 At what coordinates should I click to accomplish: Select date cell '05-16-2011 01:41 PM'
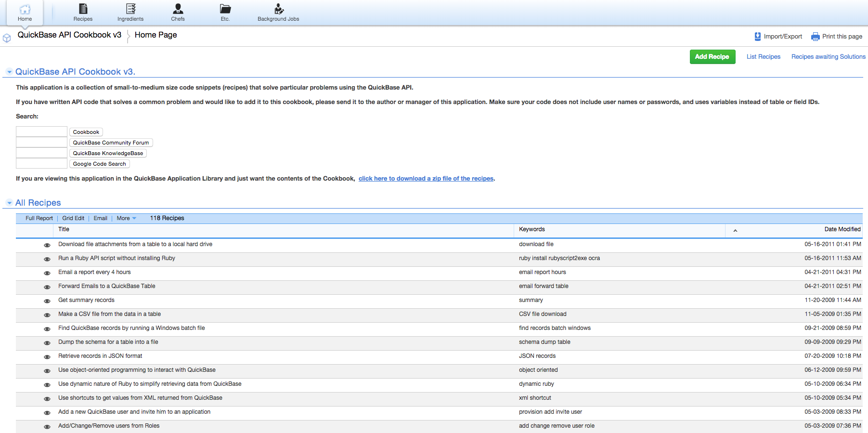pos(833,244)
